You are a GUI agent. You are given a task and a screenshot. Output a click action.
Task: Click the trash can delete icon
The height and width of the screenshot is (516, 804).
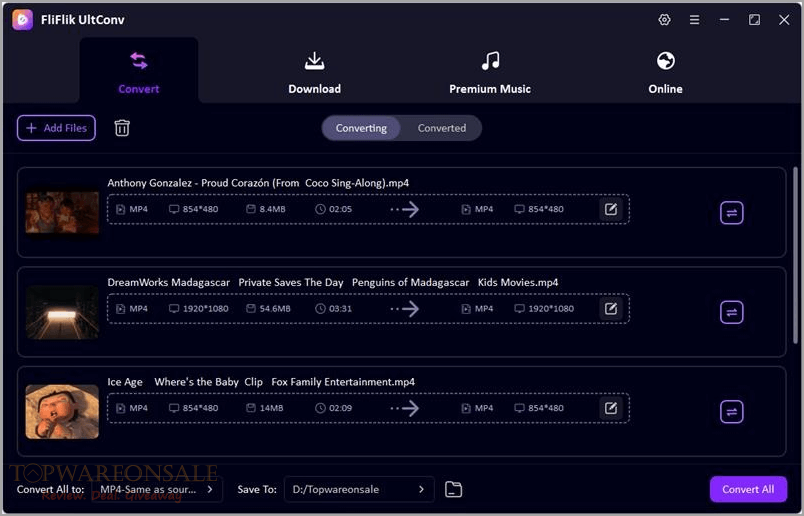point(122,128)
